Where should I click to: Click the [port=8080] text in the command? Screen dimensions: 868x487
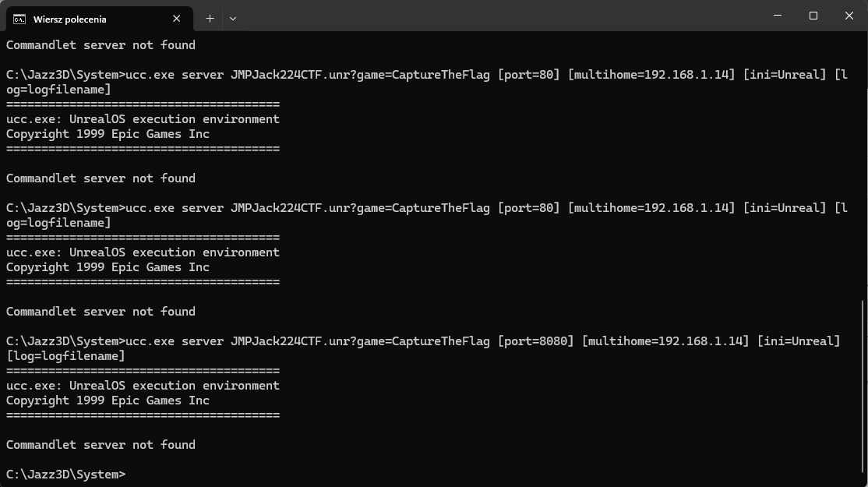coord(536,341)
